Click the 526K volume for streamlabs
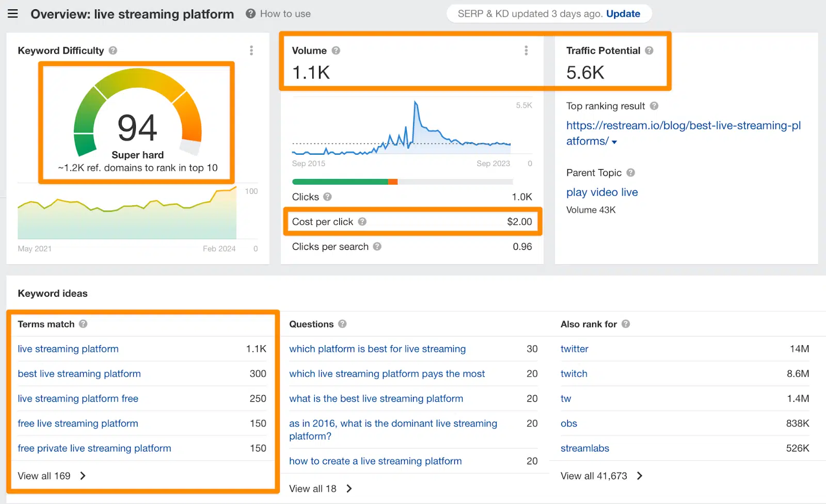This screenshot has height=504, width=826. pos(798,448)
